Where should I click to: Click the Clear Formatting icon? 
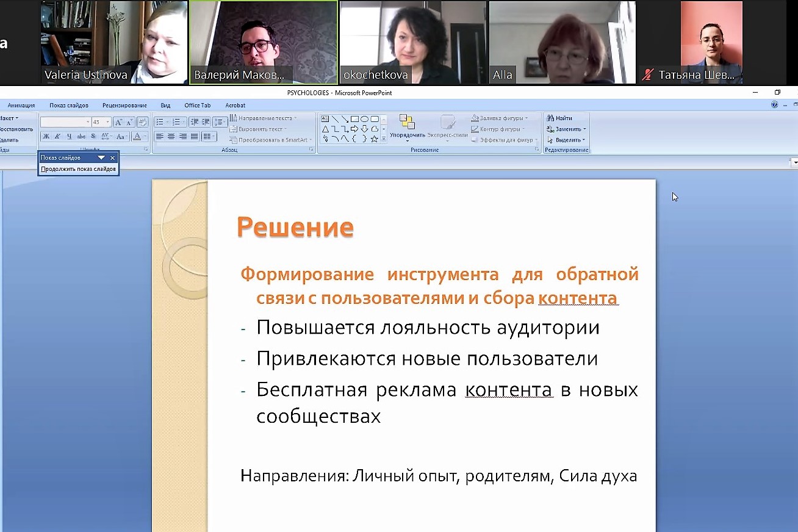(142, 122)
